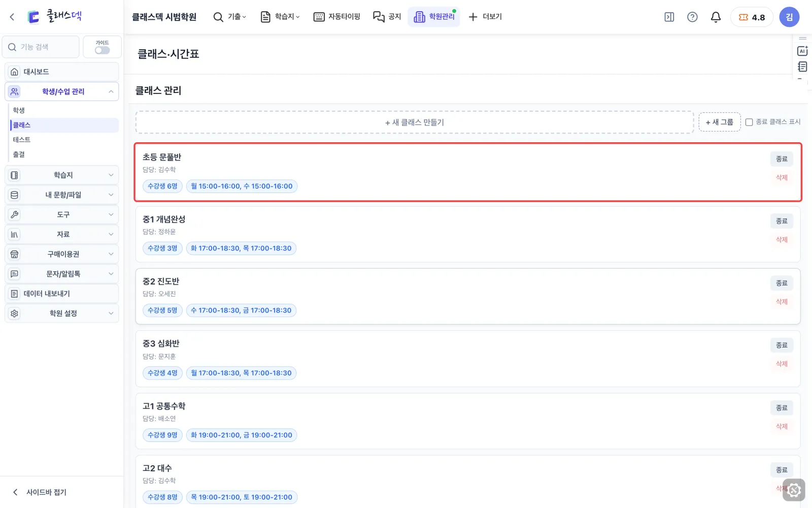
Task: Select 출결 in the sidebar submenu
Action: coord(64,154)
